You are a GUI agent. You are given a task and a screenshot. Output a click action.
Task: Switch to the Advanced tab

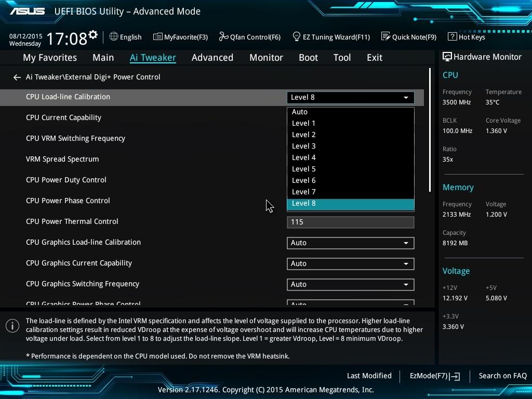[212, 58]
